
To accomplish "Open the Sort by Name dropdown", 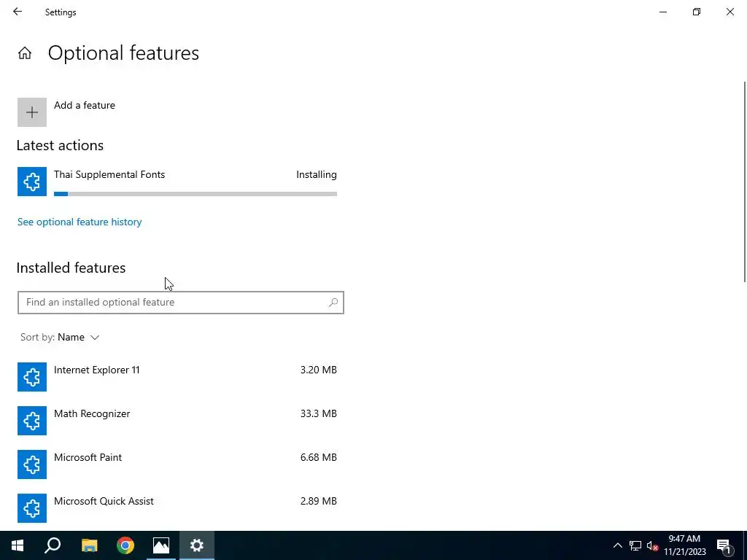I will (60, 337).
